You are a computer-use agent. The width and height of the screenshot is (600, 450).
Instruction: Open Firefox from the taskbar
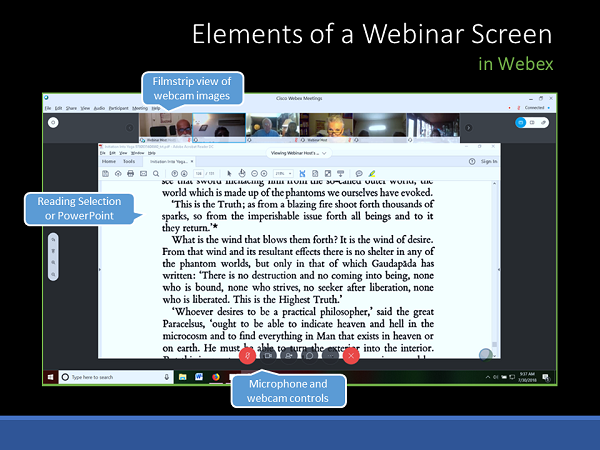[x=216, y=377]
